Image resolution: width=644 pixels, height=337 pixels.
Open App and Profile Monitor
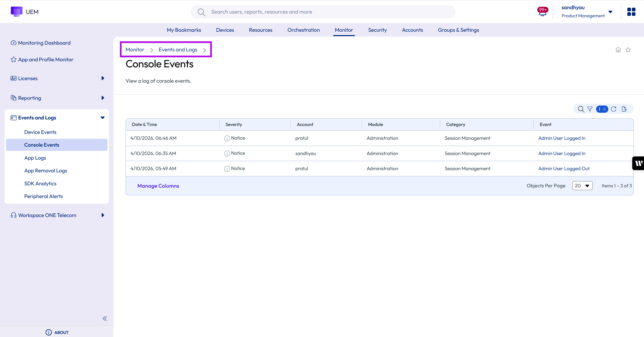(x=42, y=59)
